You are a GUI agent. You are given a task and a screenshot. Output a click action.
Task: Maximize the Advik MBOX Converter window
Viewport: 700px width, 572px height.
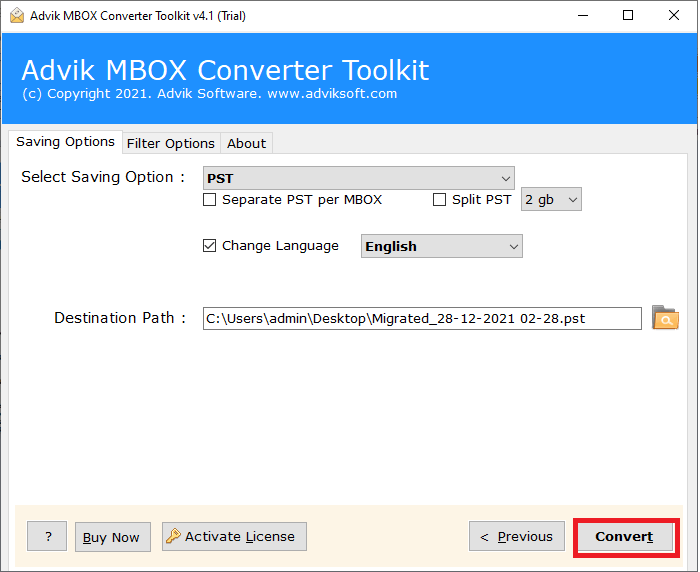coord(628,16)
